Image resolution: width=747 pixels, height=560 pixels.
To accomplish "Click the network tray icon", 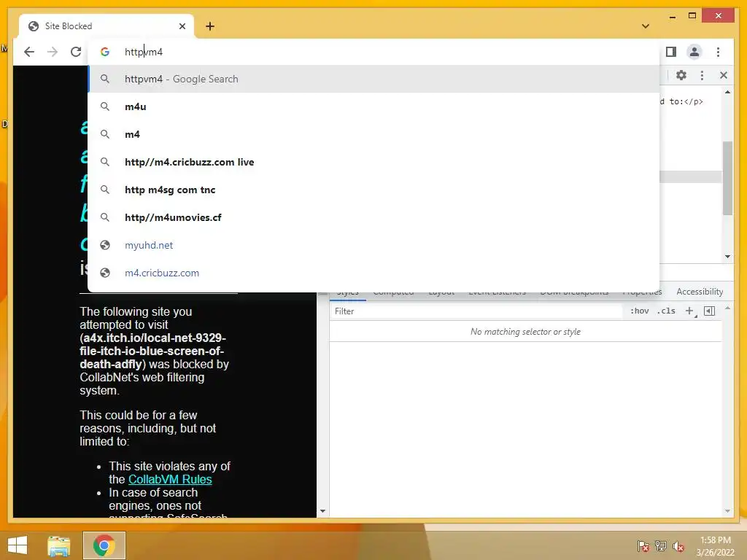I will (x=661, y=546).
